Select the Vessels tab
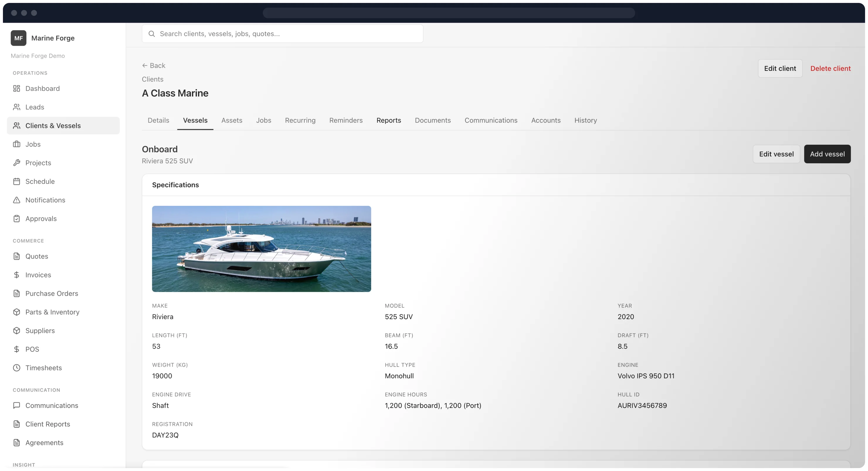 point(195,120)
